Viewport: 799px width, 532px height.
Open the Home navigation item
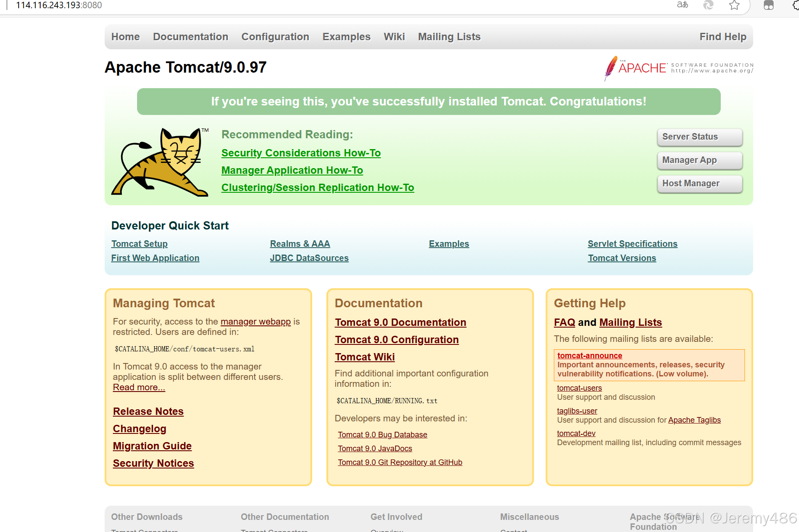pos(125,37)
